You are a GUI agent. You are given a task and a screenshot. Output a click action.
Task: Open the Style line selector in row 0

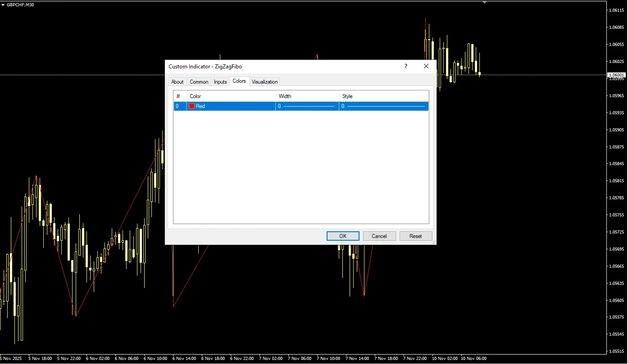click(x=383, y=106)
